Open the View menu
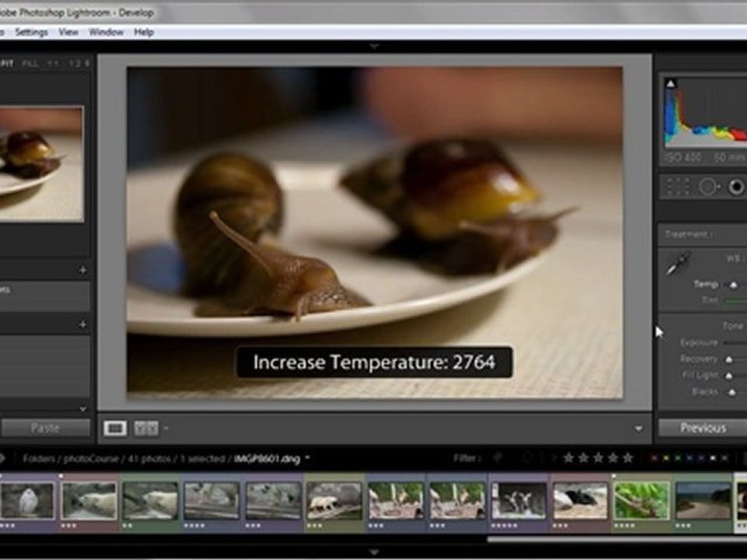The height and width of the screenshot is (560, 747). point(68,33)
